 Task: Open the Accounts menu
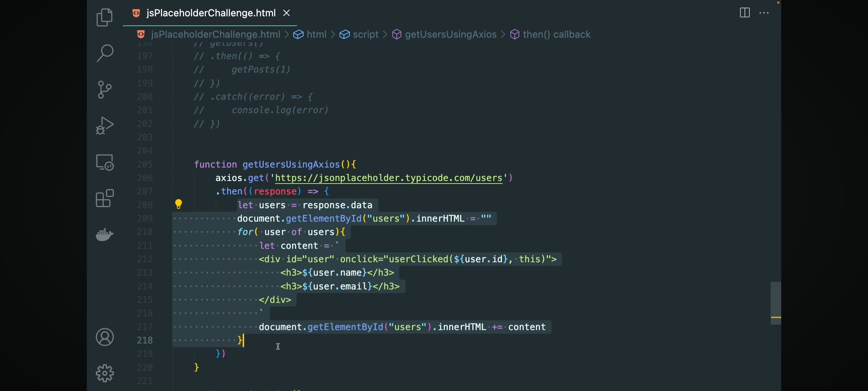pos(105,337)
